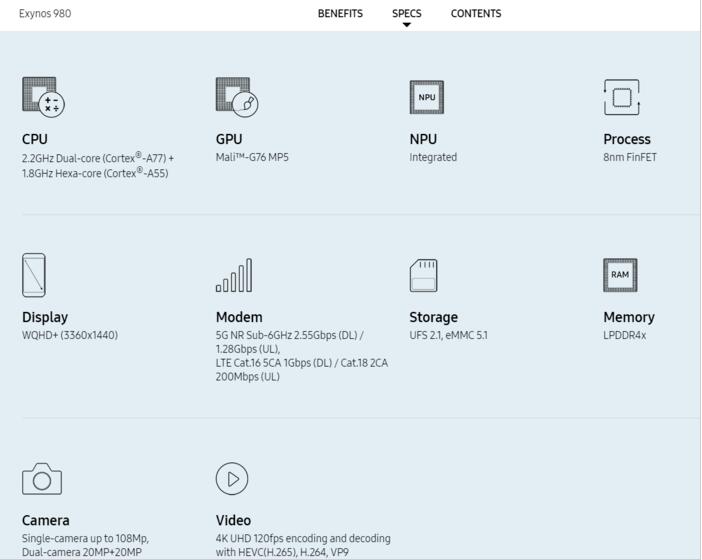702x560 pixels.
Task: Click the GPU chip icon
Action: click(237, 96)
